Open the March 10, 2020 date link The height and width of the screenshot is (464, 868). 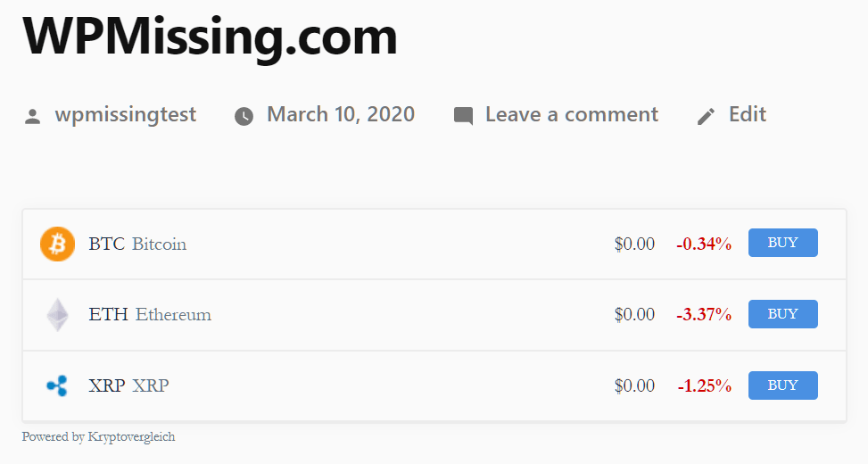[x=341, y=114]
